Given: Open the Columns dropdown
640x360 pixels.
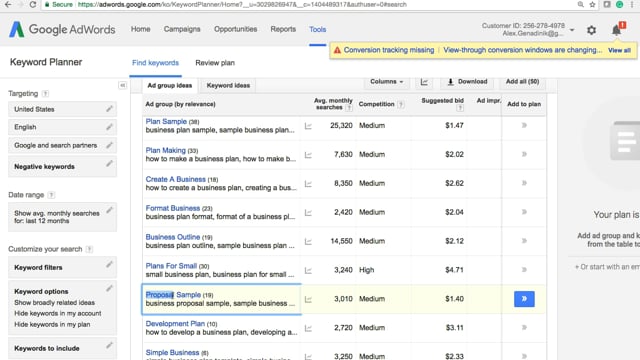Looking at the screenshot, I should (387, 82).
